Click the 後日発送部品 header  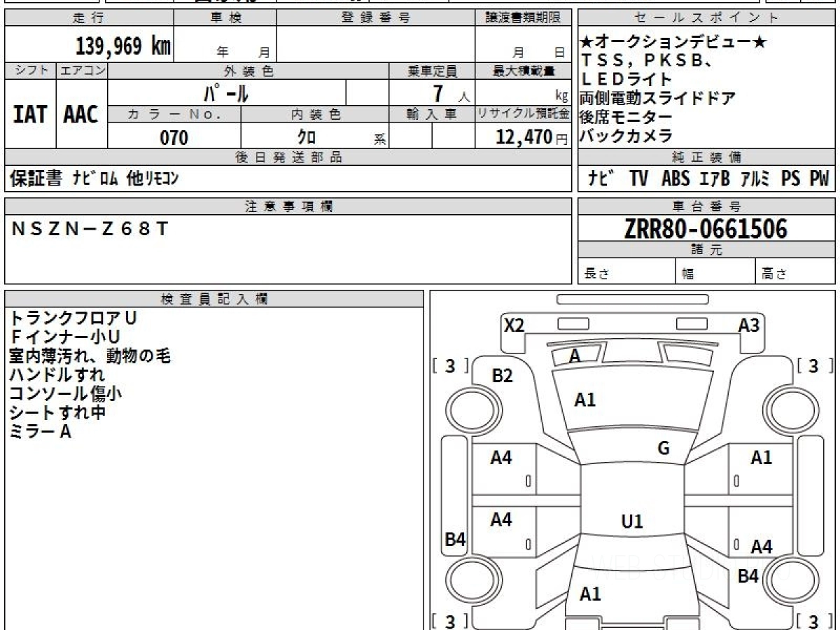point(288,157)
